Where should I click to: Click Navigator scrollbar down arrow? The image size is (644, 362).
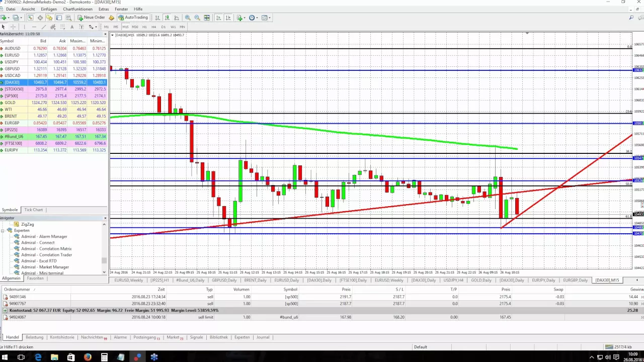coord(104,273)
